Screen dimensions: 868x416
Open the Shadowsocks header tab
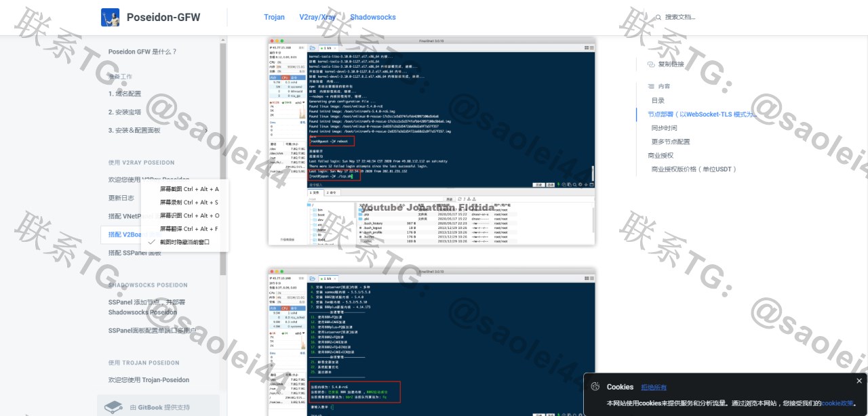coord(372,17)
